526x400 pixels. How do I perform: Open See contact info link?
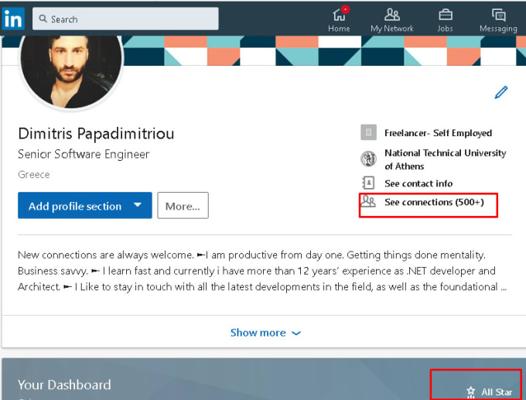418,184
